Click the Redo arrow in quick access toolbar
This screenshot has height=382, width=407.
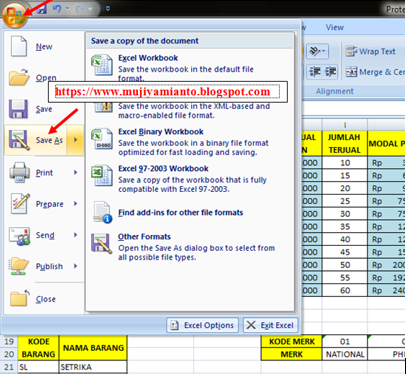(79, 9)
